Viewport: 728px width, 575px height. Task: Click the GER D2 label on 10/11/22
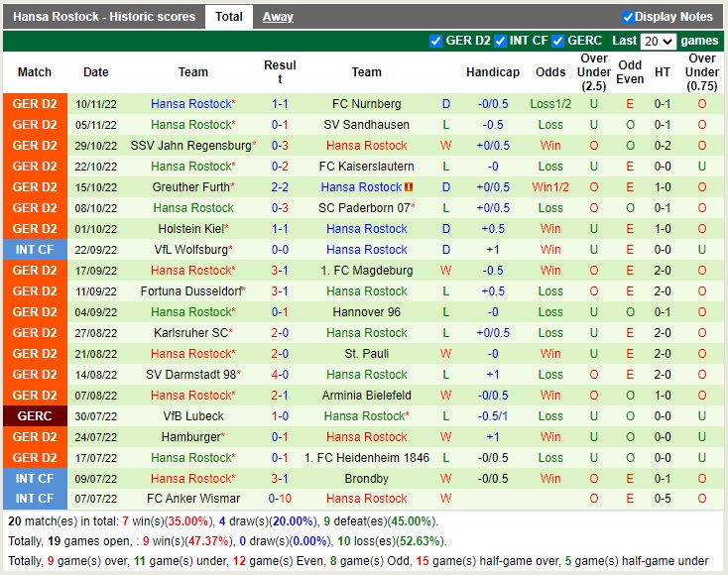tap(35, 104)
